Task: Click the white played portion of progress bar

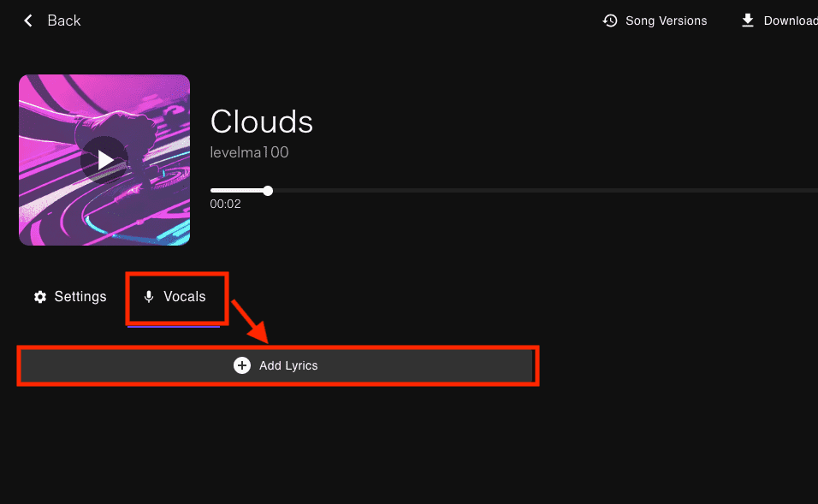Action: coord(237,191)
